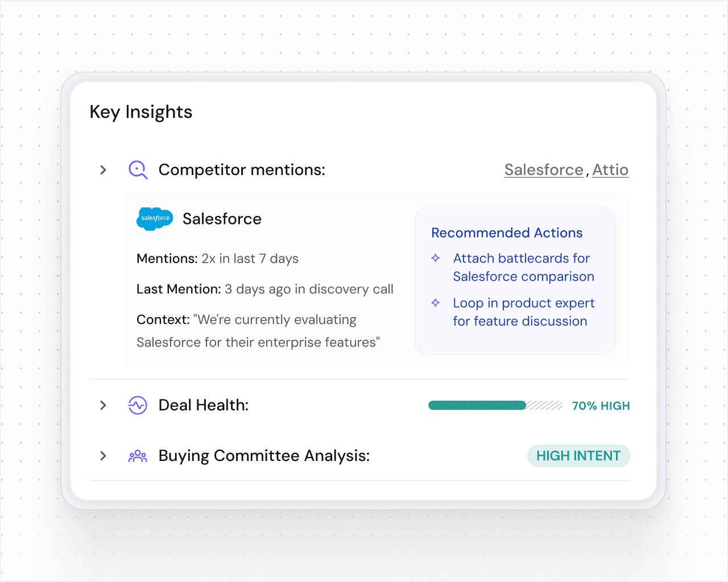Click the Deal Health pulse icon

(138, 405)
